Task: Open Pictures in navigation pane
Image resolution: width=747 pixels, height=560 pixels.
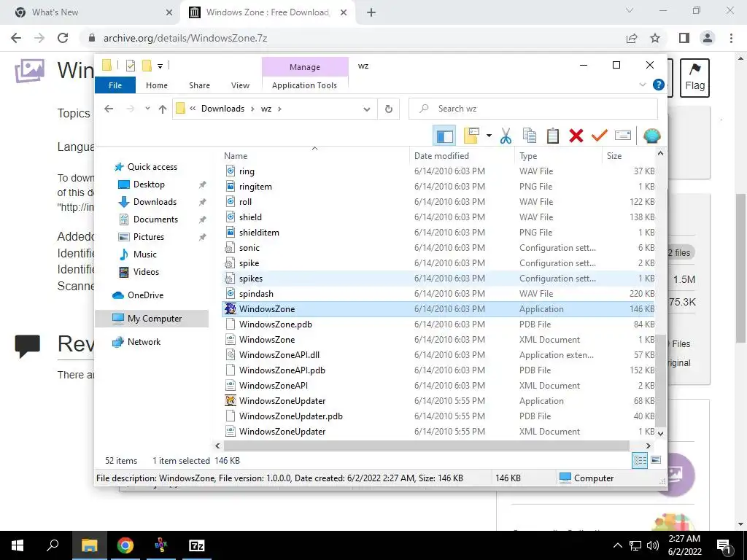Action: (x=149, y=237)
